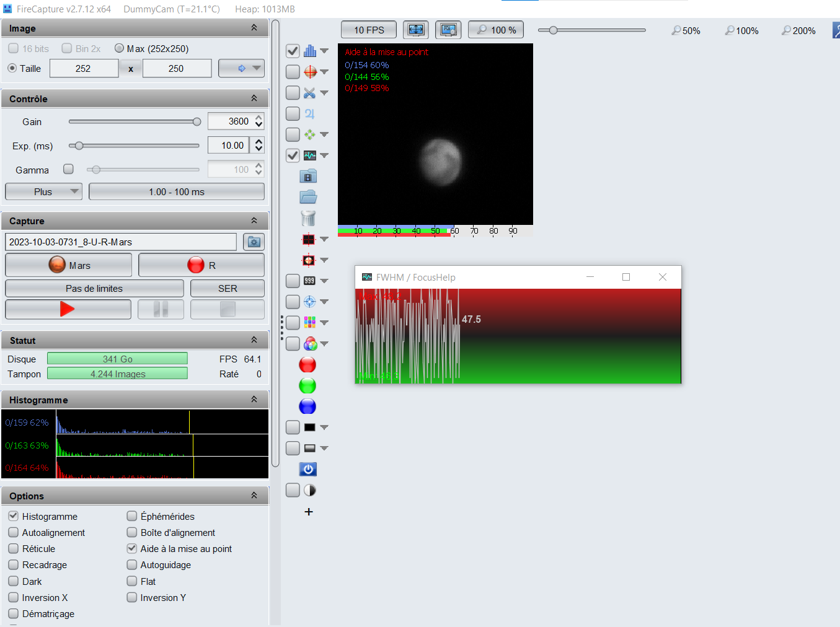Collapse the Histogramme panel
The image size is (840, 627).
pos(254,400)
